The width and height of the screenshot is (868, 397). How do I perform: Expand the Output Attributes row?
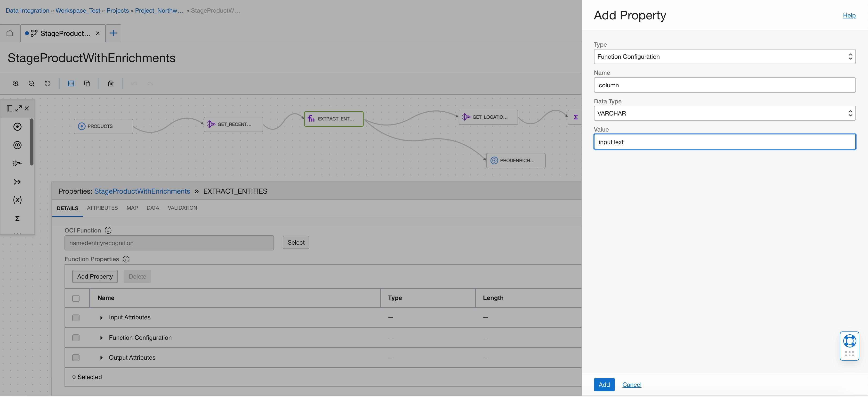pyautogui.click(x=101, y=357)
